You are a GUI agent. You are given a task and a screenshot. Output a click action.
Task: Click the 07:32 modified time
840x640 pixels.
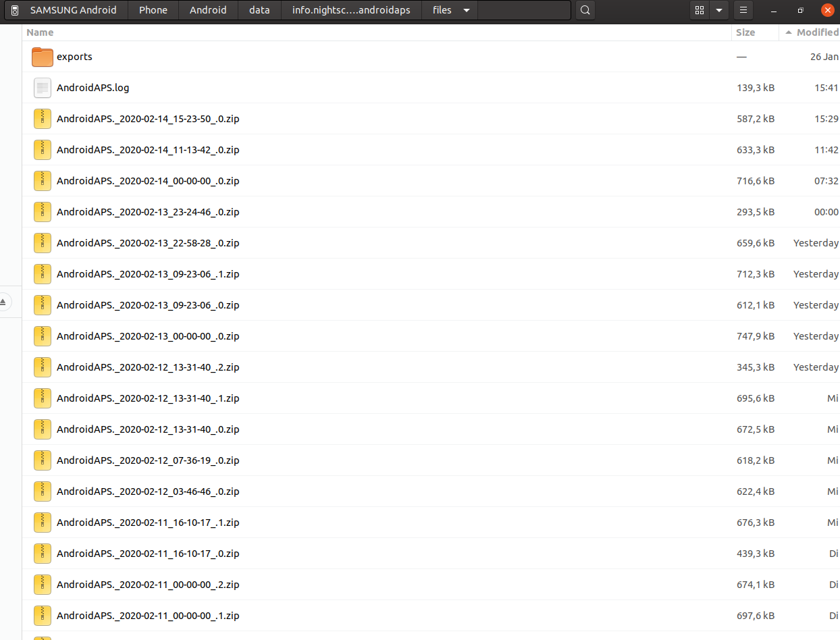point(826,181)
